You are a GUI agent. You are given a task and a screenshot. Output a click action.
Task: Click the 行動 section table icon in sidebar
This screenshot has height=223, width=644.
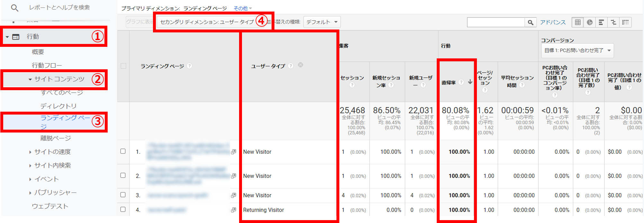pos(16,37)
